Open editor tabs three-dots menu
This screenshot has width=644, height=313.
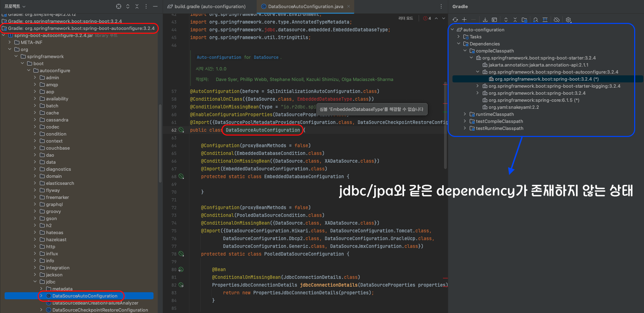pos(441,6)
